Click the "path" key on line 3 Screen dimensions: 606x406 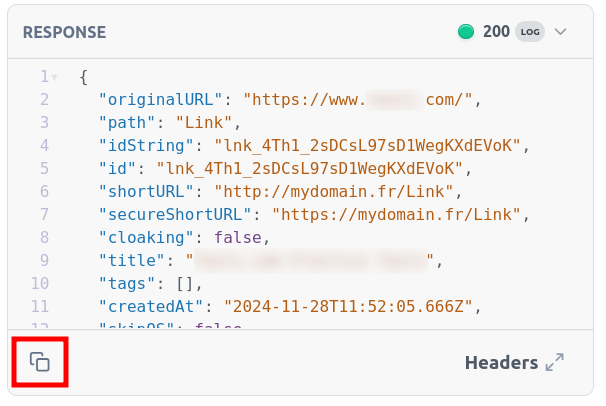coord(127,123)
